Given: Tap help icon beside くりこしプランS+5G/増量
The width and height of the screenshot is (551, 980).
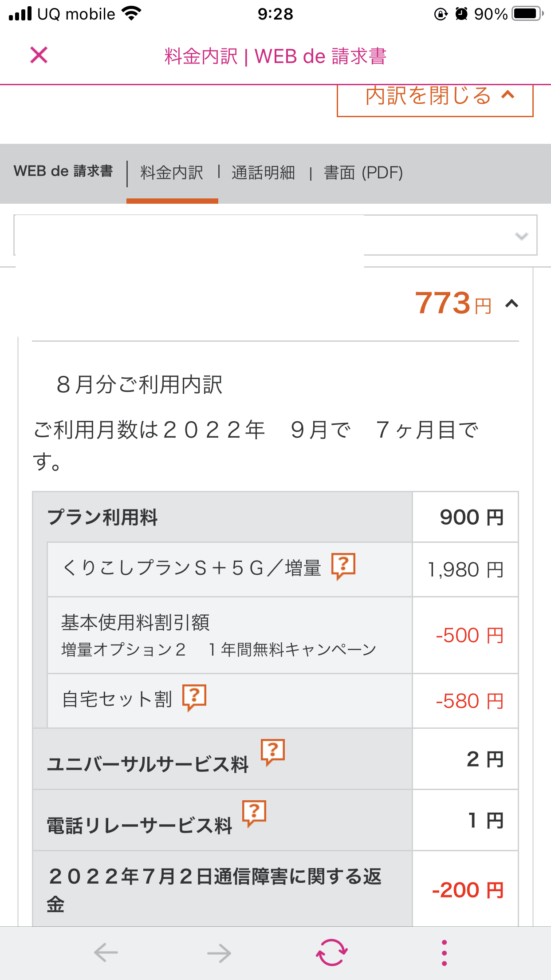Looking at the screenshot, I should 343,566.
